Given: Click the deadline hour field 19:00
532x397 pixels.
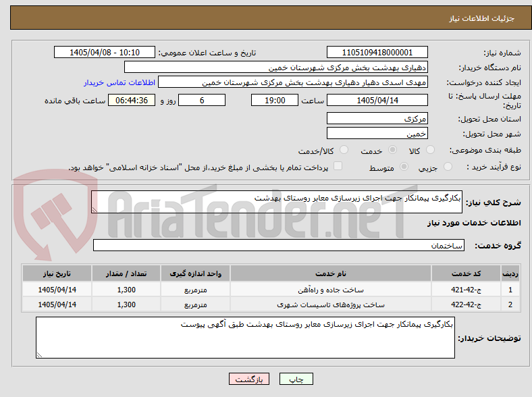Looking at the screenshot, I should tap(275, 100).
